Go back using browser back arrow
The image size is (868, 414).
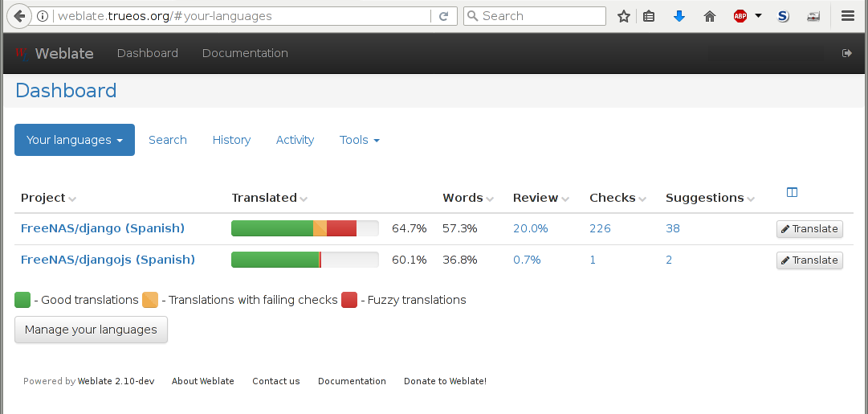(x=19, y=16)
